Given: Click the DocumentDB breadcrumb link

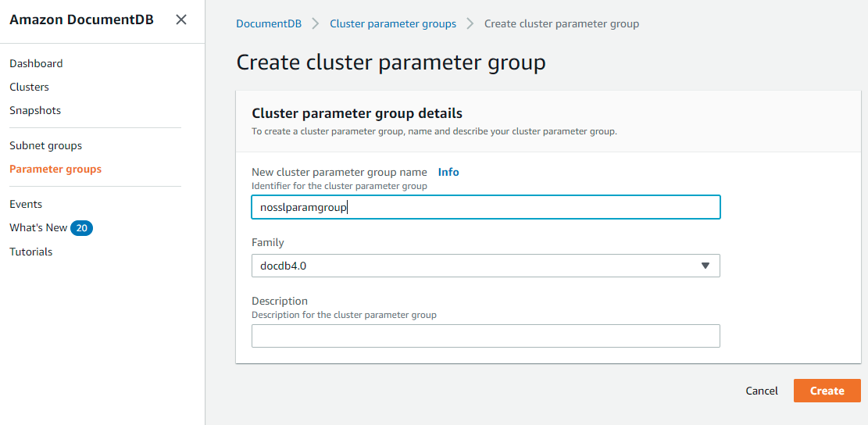Looking at the screenshot, I should [269, 23].
